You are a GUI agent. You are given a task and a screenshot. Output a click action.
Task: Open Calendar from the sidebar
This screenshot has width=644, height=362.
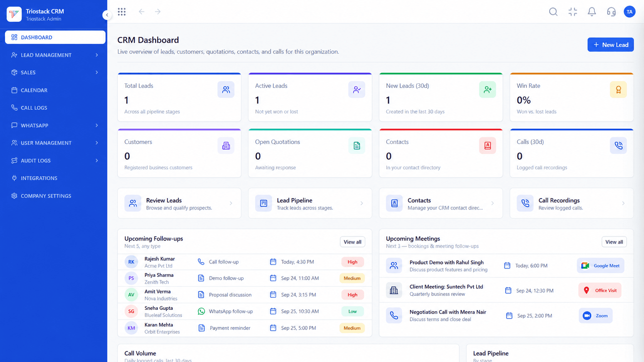pos(55,90)
